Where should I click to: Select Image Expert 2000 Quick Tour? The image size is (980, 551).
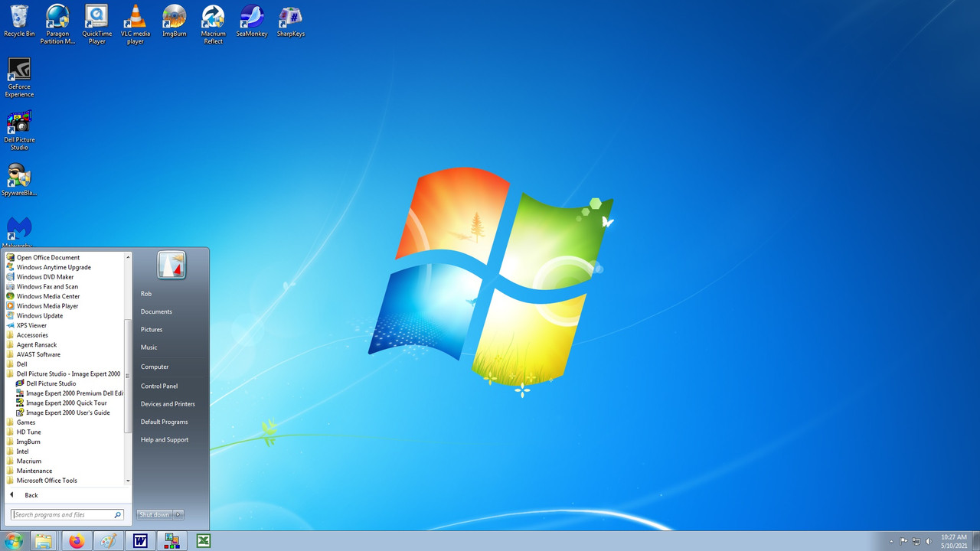click(65, 403)
